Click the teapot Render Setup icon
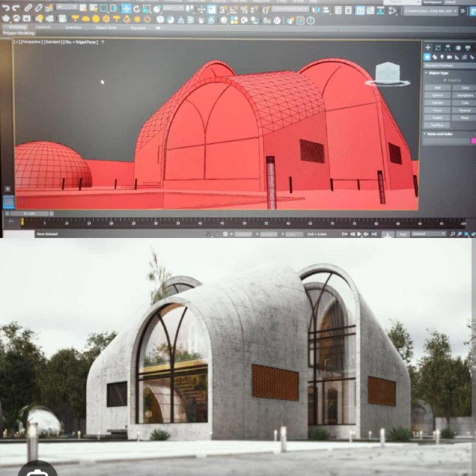476x476 pixels. (6, 19)
